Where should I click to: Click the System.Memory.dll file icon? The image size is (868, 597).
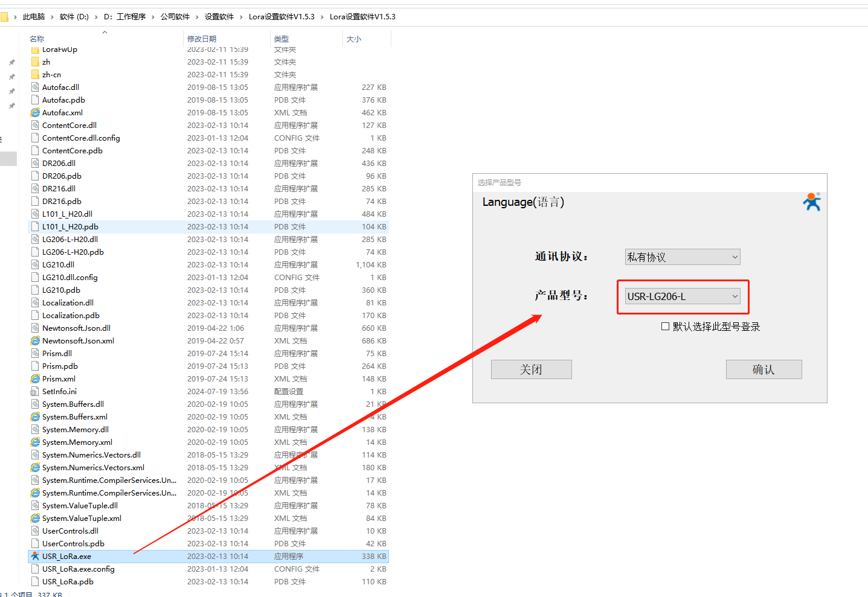35,429
